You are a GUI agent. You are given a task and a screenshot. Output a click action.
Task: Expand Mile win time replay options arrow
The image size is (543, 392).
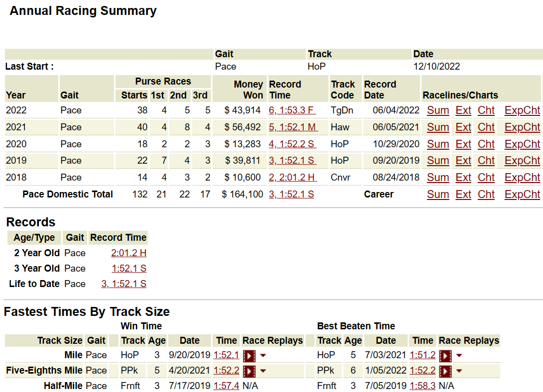click(263, 355)
